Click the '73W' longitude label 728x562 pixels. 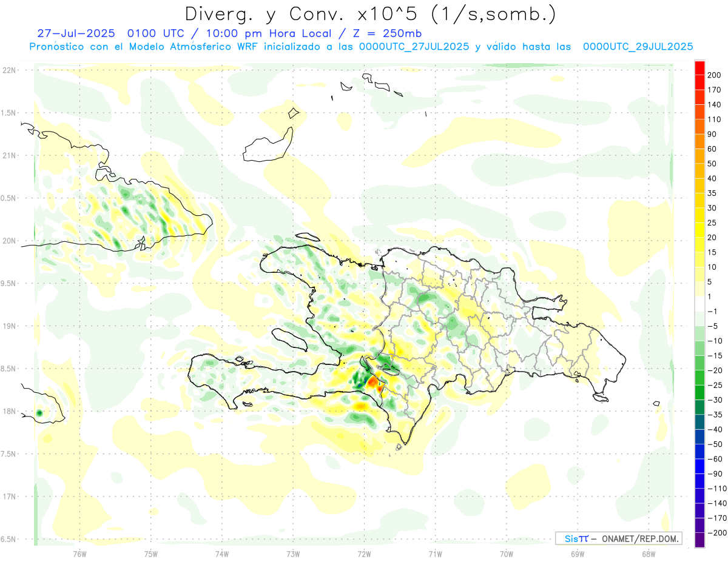[x=293, y=554]
